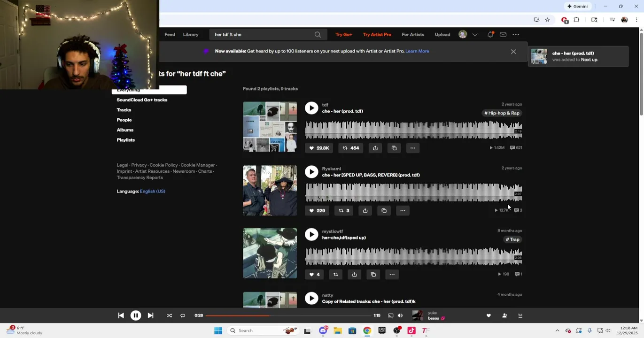Seek in the mysticwtf track waveform
644x338 pixels.
tap(413, 257)
